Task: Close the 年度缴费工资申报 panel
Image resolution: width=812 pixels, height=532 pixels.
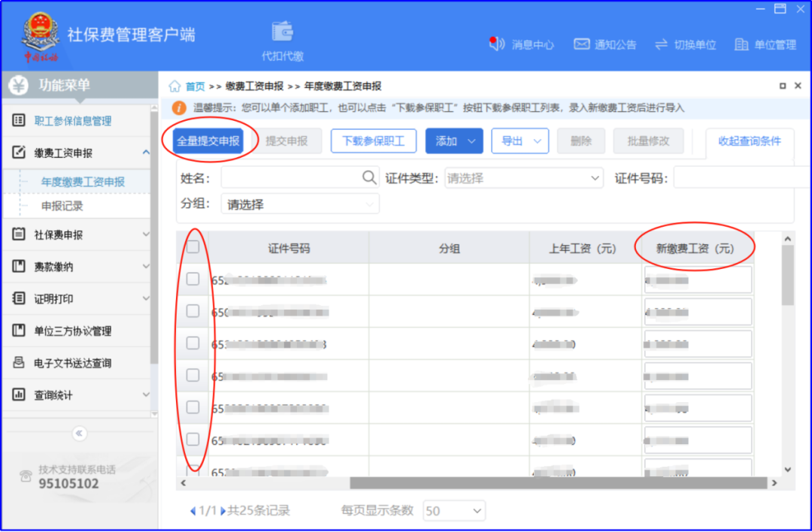Action: pos(798,86)
